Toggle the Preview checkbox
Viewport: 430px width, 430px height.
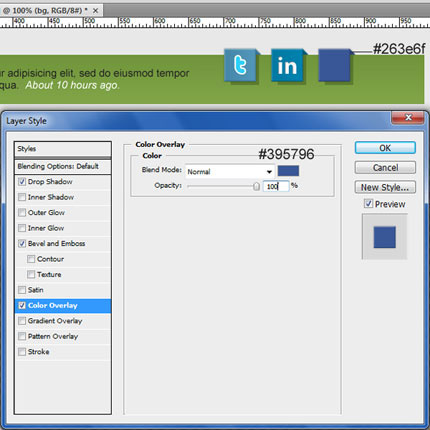click(x=368, y=203)
